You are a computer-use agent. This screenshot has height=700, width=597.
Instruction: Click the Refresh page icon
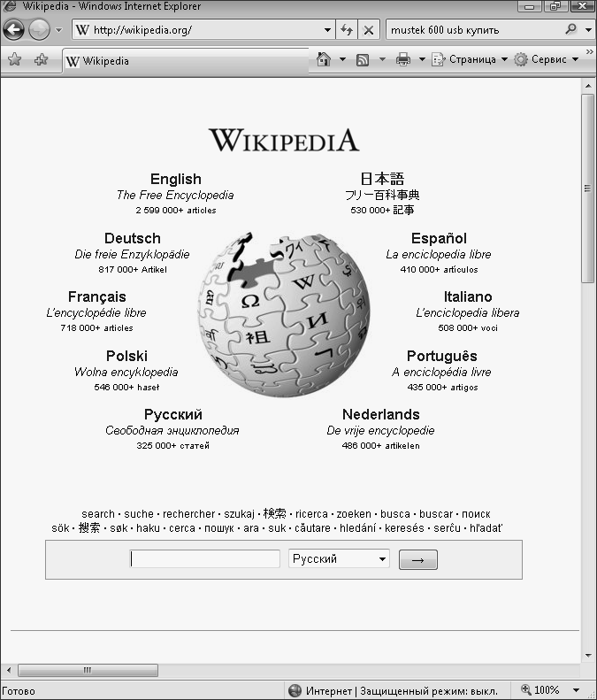347,30
